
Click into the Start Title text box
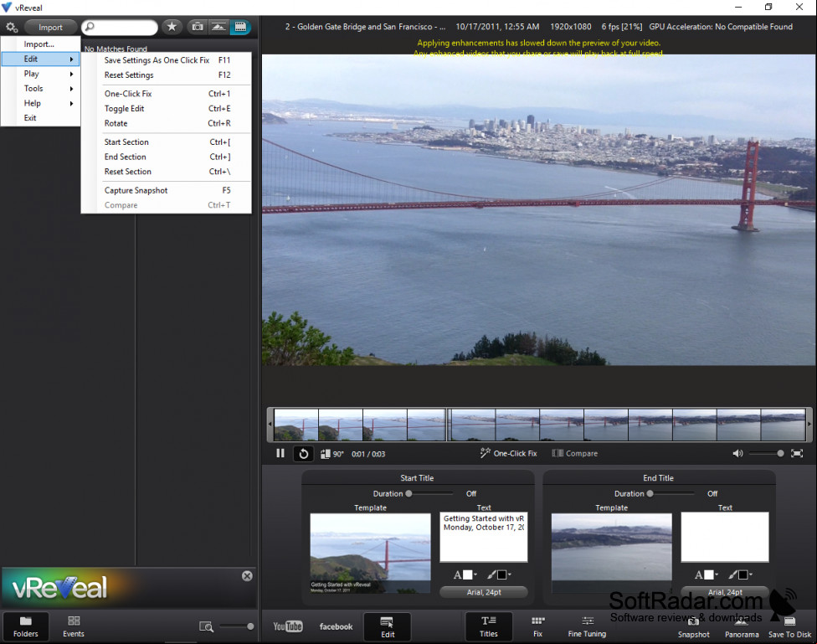[x=484, y=537]
